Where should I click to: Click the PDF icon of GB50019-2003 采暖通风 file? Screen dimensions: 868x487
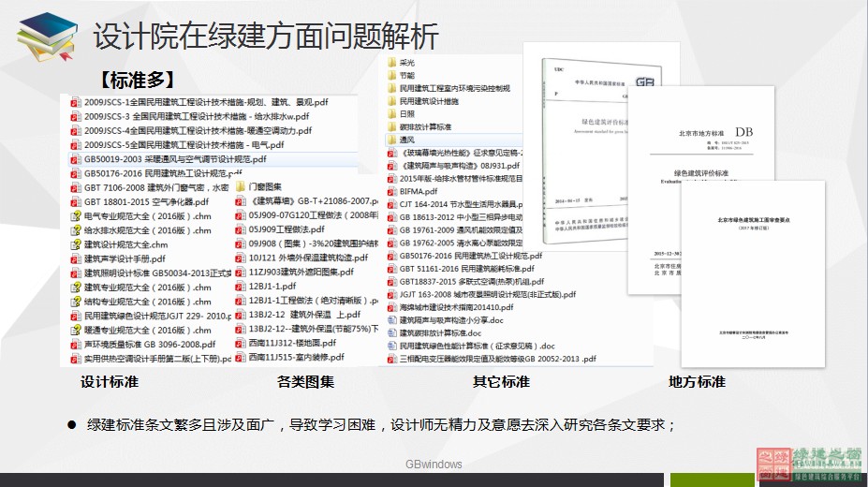(76, 159)
